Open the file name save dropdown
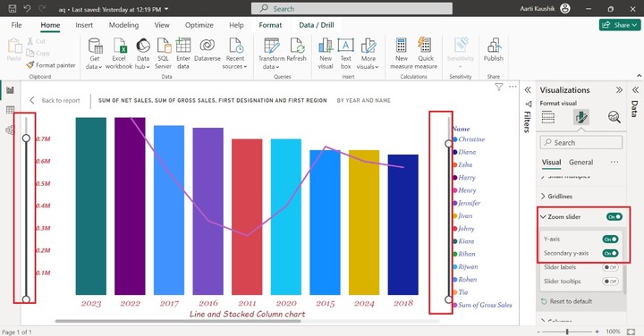The image size is (644, 336). [x=166, y=9]
